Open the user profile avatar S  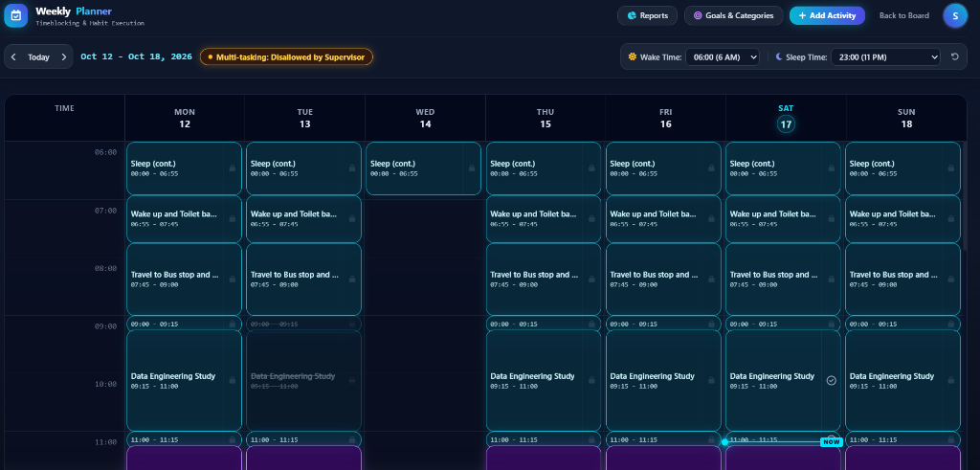(x=955, y=15)
